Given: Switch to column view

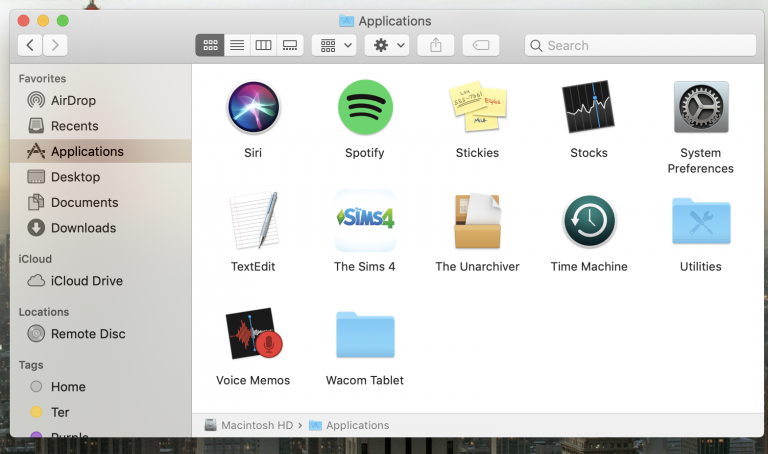Looking at the screenshot, I should (264, 46).
